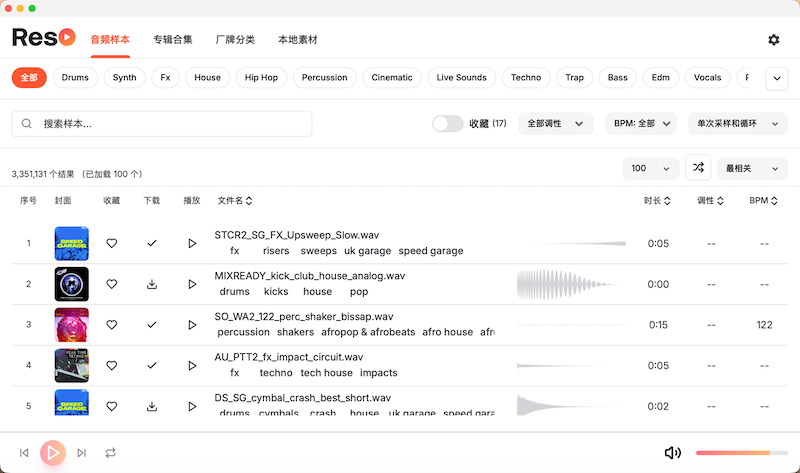Screen dimensions: 800x473
Task: Play the STCR2_SG_FX_Upsweep_Slow.wav sample
Action: click(x=192, y=243)
